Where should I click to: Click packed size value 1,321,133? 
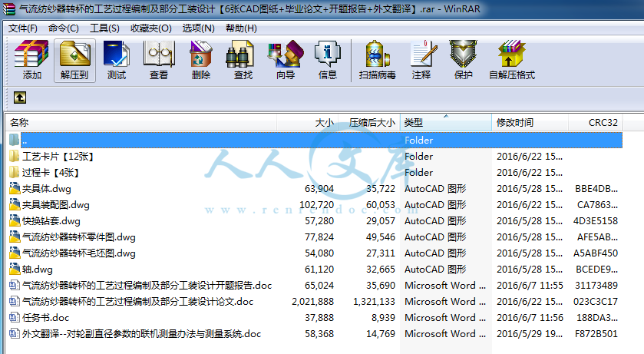click(x=374, y=302)
